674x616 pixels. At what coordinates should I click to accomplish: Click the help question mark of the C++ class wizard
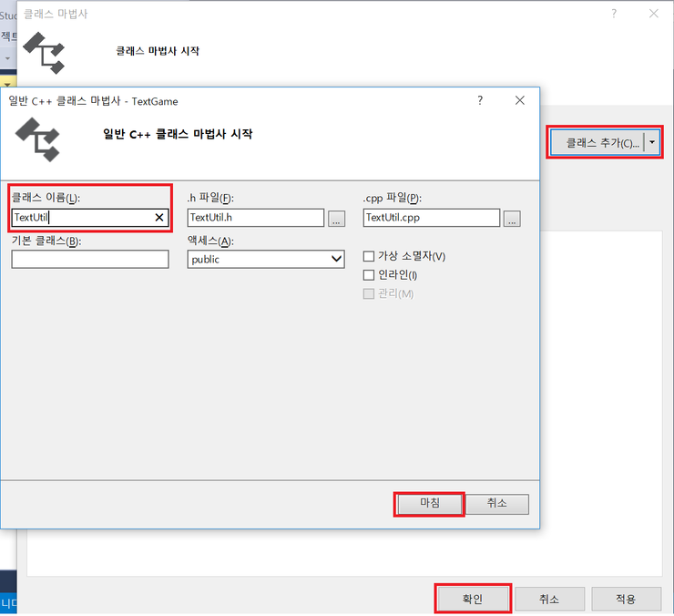[480, 101]
